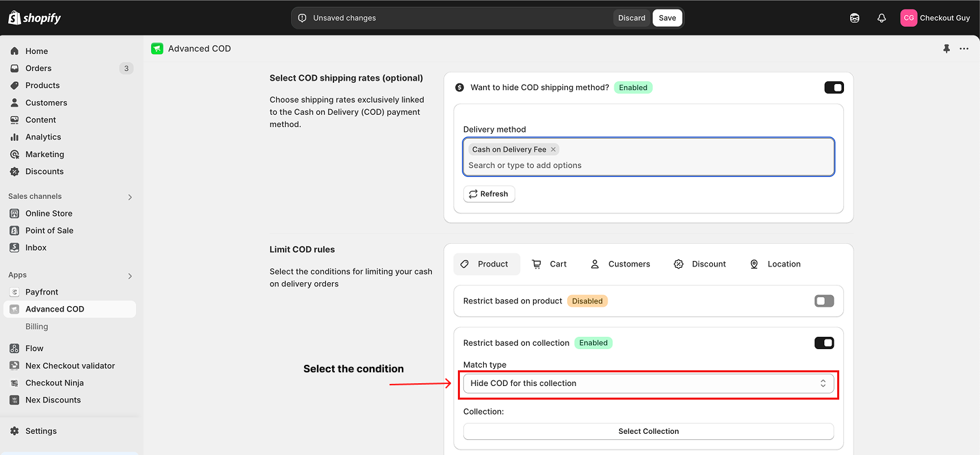Screen dimensions: 980x455
Task: Expand the Sales channels section
Action: point(130,197)
